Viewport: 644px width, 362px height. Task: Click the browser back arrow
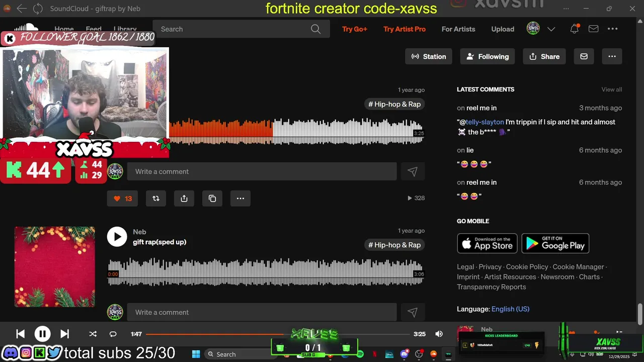[x=21, y=9]
